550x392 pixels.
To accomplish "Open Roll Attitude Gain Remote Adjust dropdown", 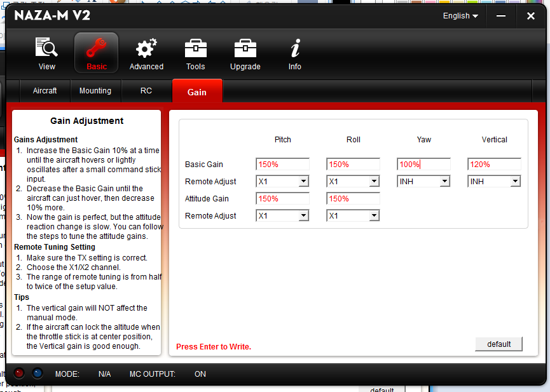I will (x=353, y=215).
